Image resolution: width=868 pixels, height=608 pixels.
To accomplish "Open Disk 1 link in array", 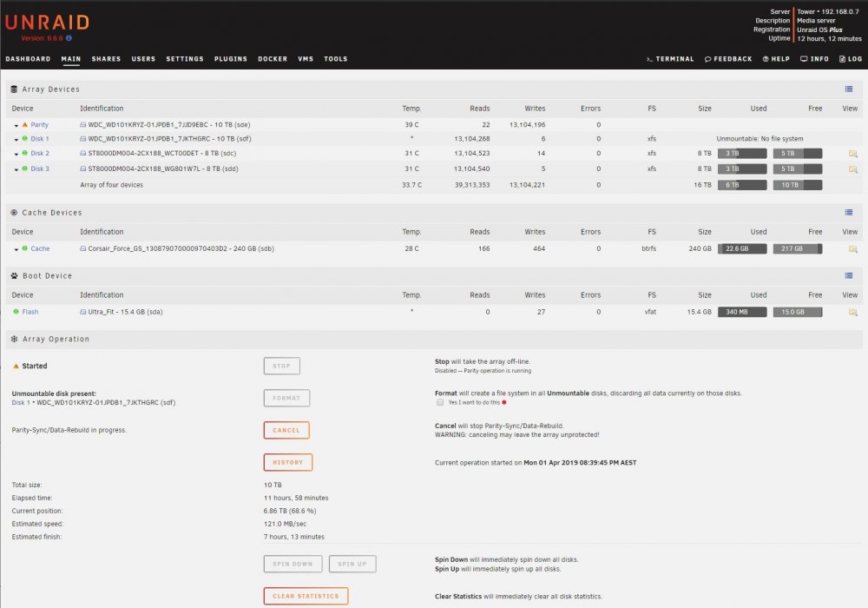I will coord(40,139).
